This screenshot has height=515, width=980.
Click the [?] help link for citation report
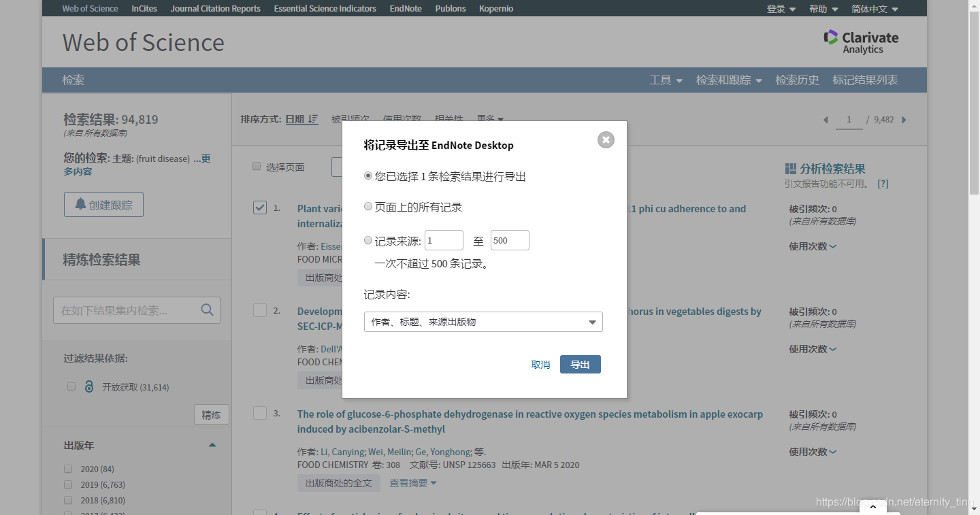click(883, 184)
